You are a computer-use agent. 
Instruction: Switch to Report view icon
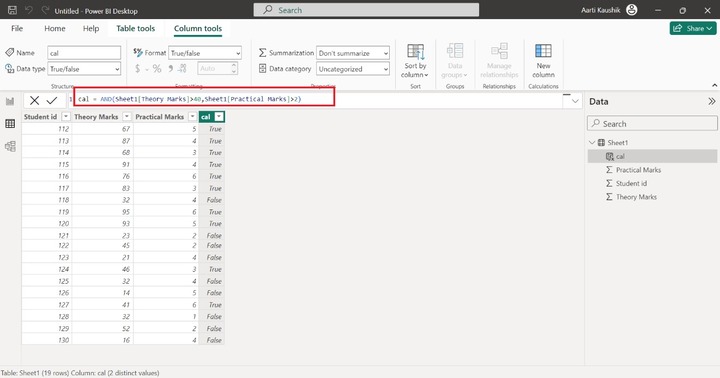click(x=10, y=101)
